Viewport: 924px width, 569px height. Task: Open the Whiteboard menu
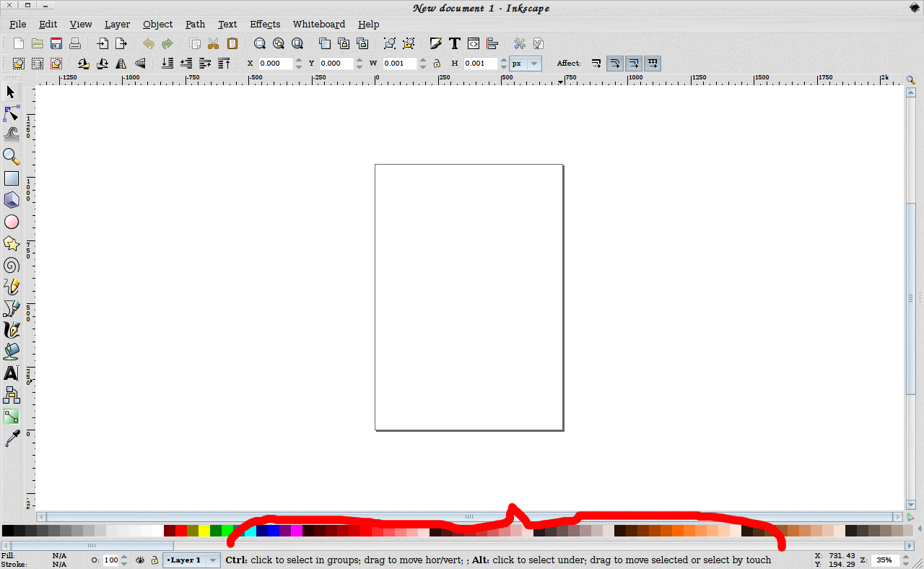[x=318, y=25]
